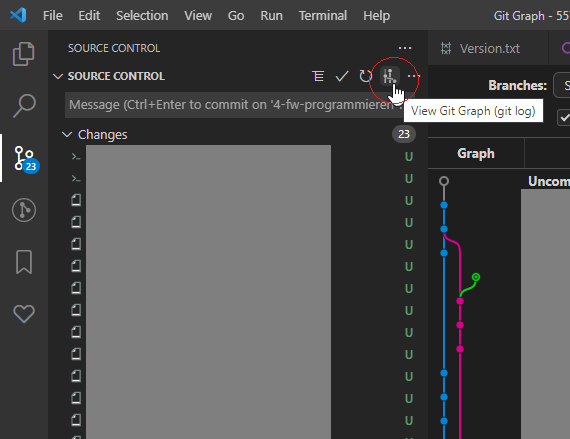Open the Git branch view circular icon
This screenshot has height=439, width=570.
tap(24, 210)
